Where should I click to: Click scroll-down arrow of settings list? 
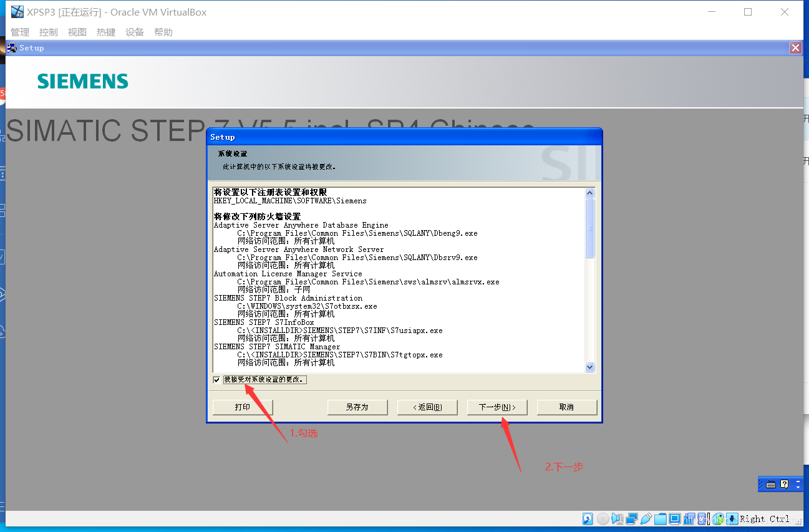pyautogui.click(x=590, y=367)
